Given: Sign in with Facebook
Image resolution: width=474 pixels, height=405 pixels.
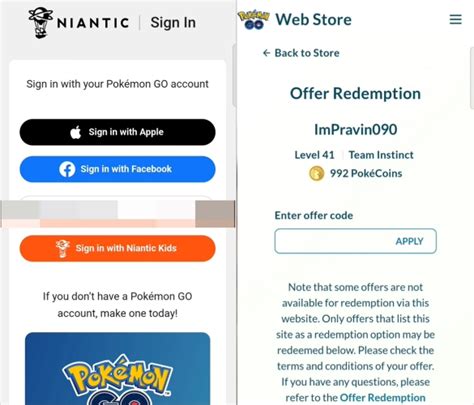Looking at the screenshot, I should click(117, 169).
